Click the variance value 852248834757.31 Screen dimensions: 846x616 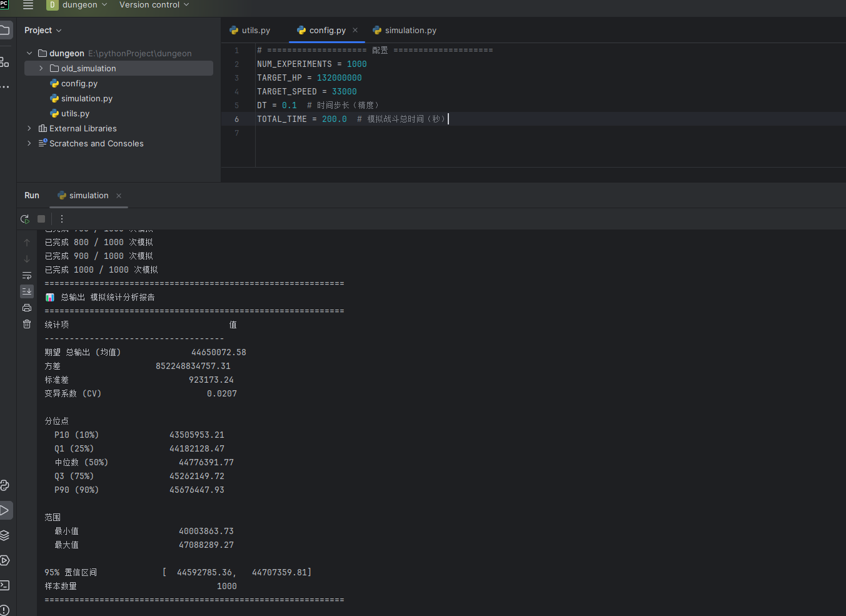pos(193,366)
